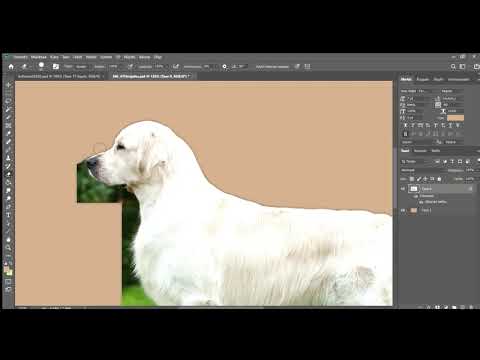Select the Crop tool
480x360 pixels.
tap(8, 118)
